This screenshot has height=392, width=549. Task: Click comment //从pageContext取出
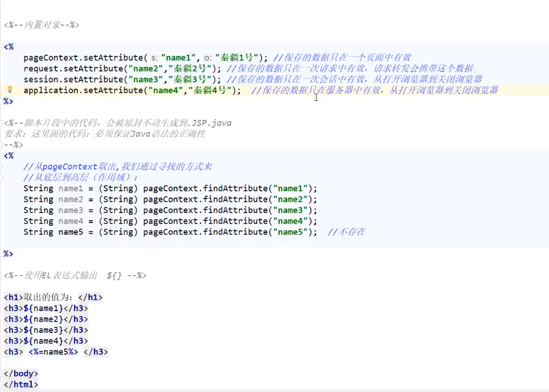[118, 166]
